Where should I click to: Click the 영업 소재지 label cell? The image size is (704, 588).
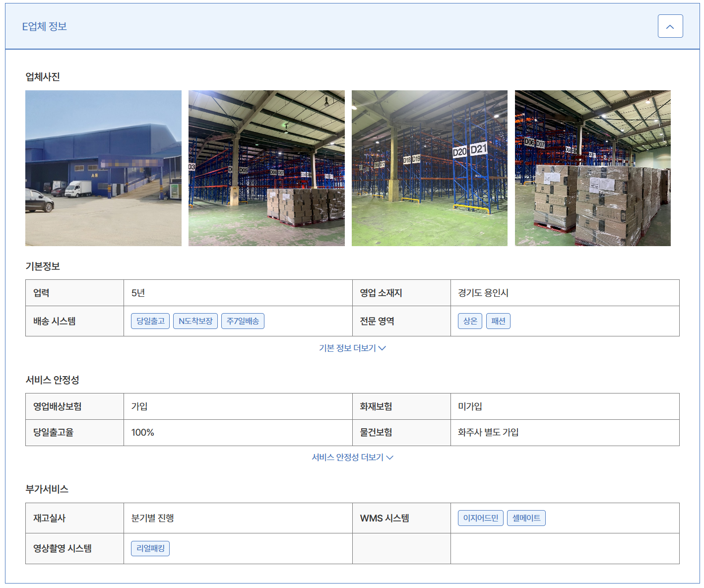click(402, 293)
